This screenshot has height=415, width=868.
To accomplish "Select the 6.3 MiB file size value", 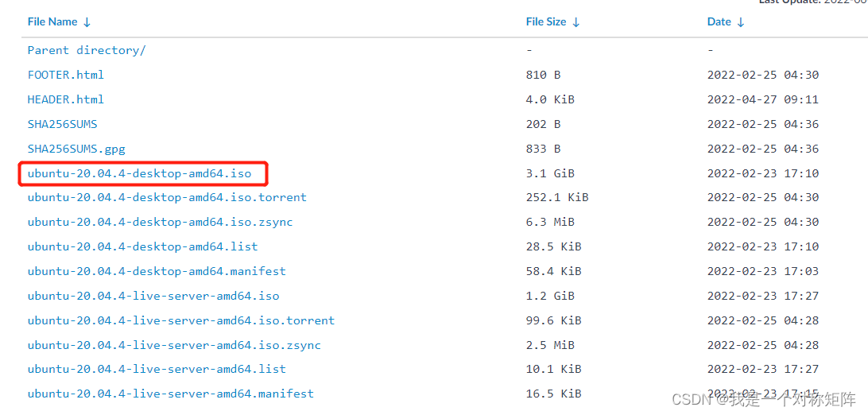I will [550, 223].
